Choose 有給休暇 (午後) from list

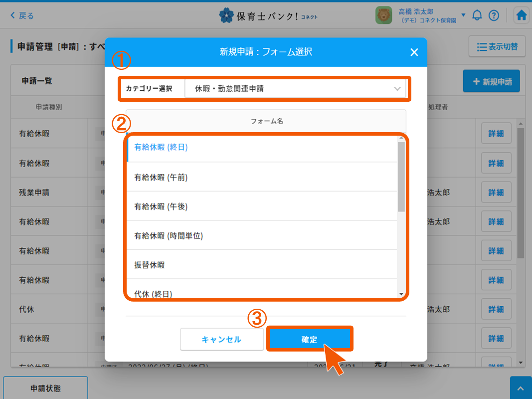(262, 206)
